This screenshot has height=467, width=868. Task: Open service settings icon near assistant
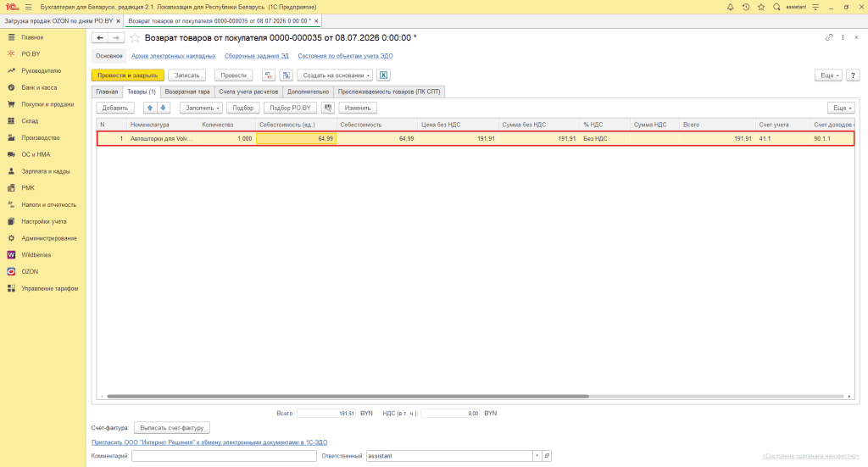coord(815,7)
